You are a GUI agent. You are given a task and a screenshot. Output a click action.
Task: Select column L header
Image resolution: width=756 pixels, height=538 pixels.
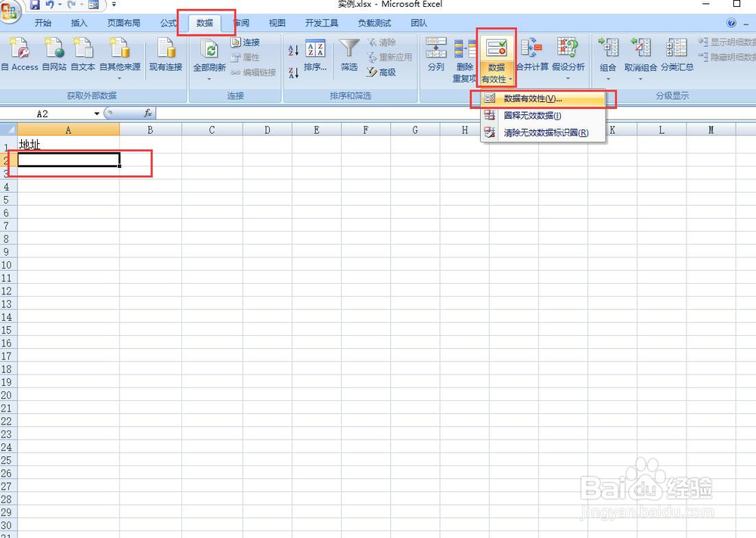661,130
